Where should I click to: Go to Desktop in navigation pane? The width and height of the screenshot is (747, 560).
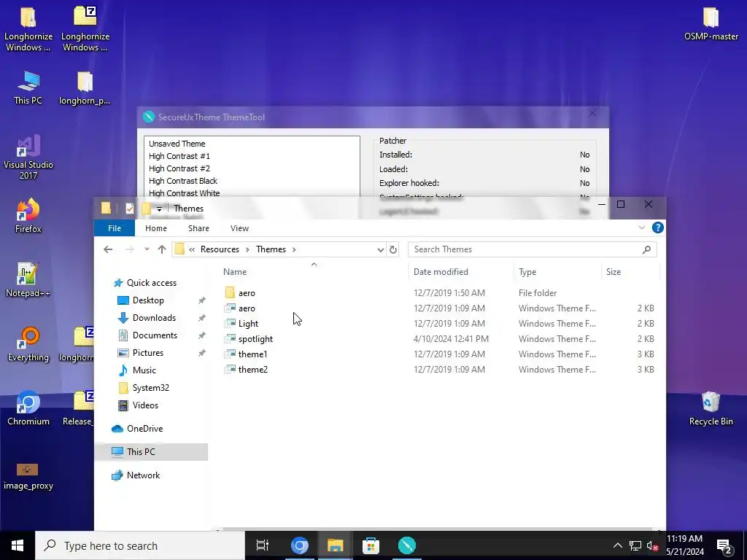pos(148,300)
